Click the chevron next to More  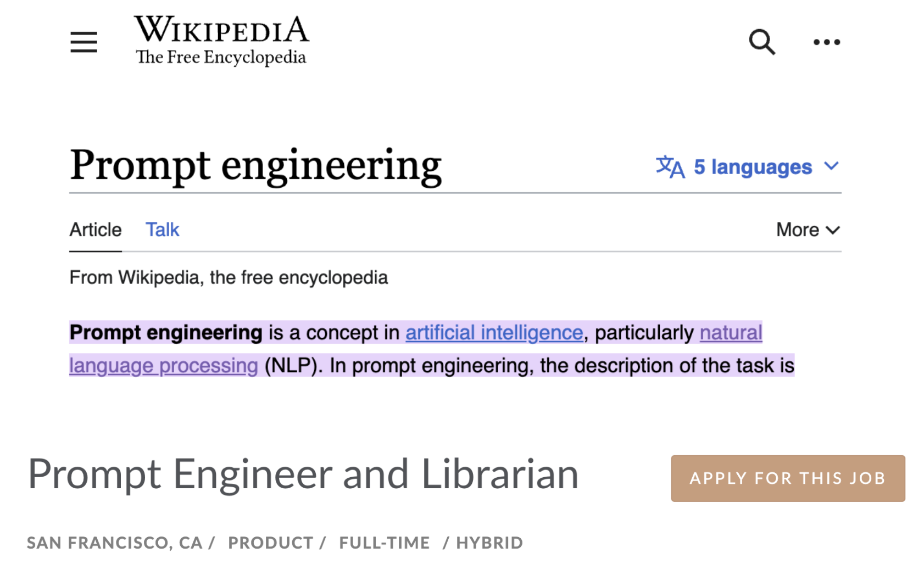(x=833, y=230)
